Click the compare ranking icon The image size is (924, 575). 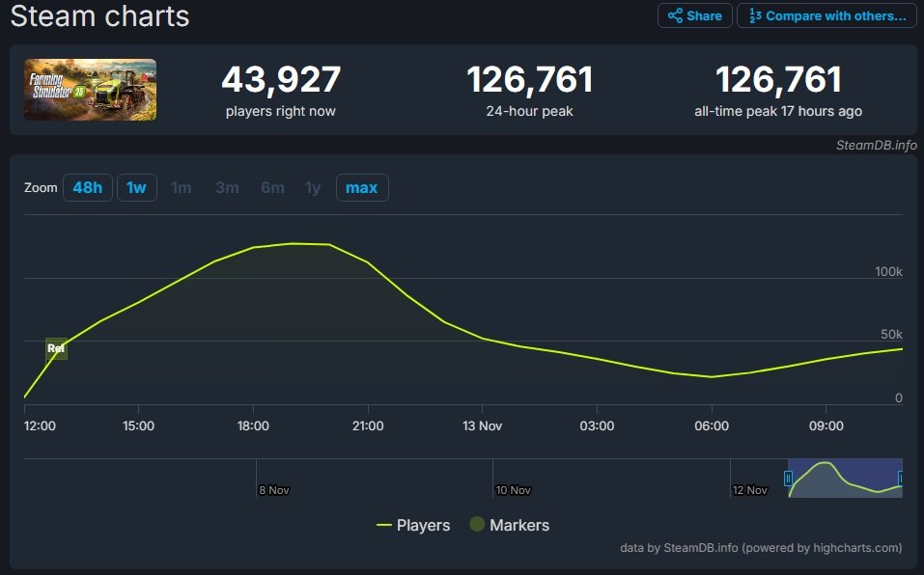tap(755, 15)
